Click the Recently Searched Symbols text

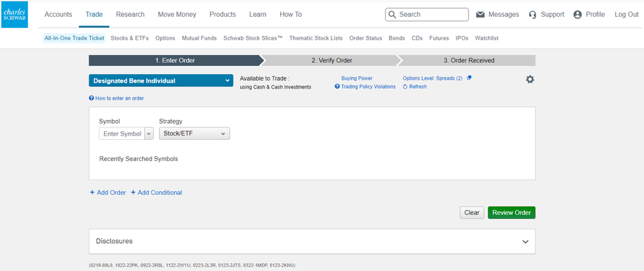[x=138, y=159]
